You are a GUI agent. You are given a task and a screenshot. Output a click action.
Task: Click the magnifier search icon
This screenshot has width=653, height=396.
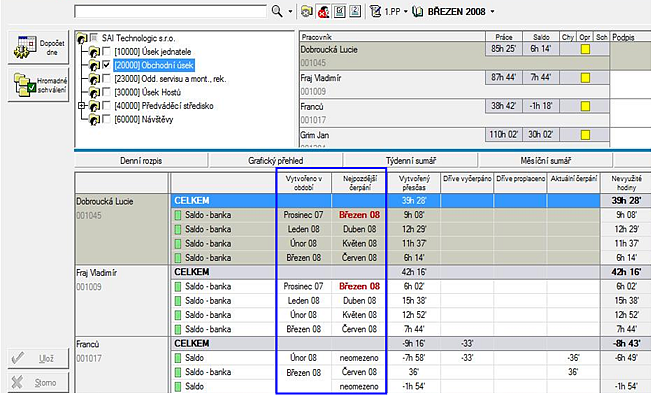(x=277, y=11)
